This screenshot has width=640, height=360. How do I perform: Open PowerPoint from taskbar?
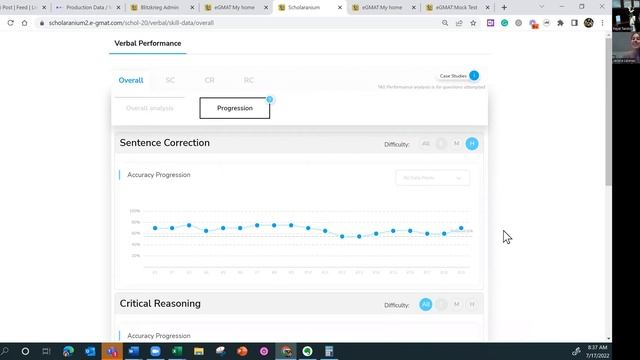coord(242,351)
